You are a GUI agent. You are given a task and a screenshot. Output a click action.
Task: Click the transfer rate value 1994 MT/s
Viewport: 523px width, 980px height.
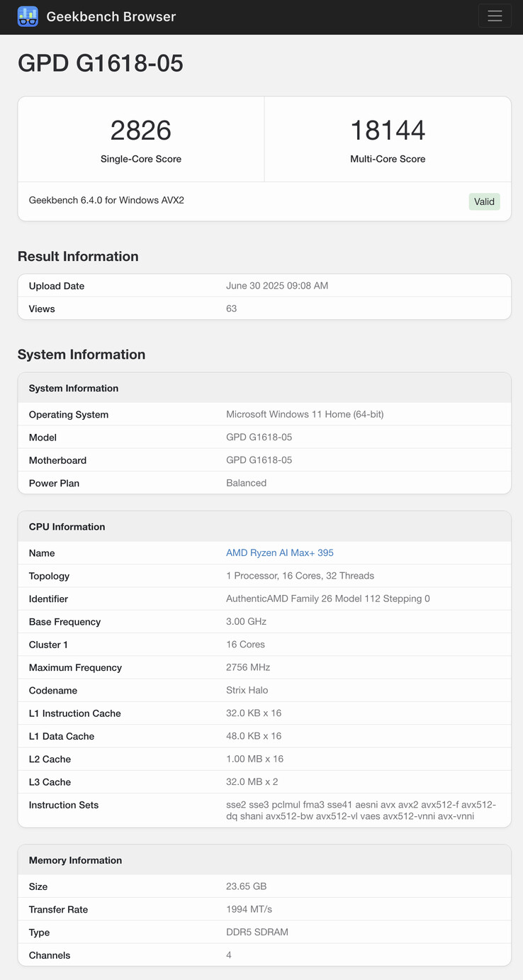(249, 909)
